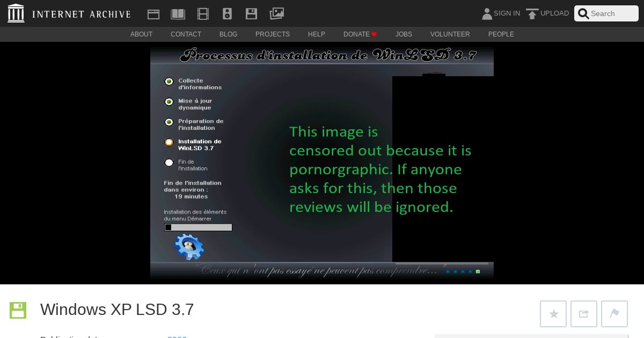Screen dimensions: 644x338
Task: Open the ABOUT menu item
Action: coord(141,34)
